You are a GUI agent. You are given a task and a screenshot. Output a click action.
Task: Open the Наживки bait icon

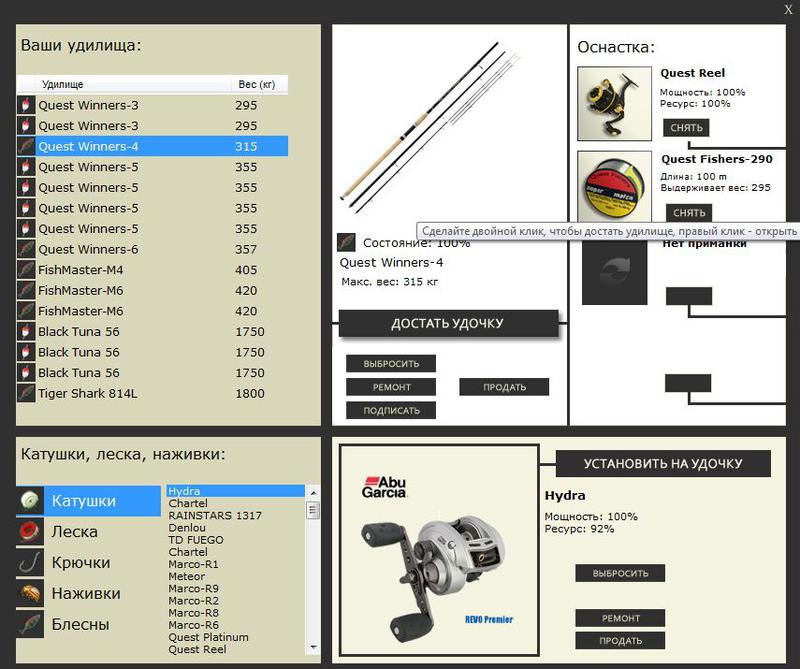click(x=30, y=593)
